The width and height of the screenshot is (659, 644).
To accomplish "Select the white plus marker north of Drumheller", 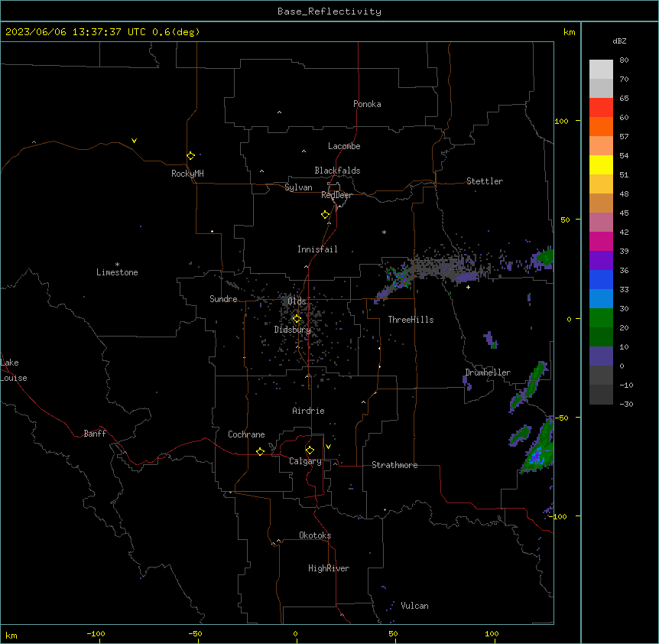I will pos(468,287).
